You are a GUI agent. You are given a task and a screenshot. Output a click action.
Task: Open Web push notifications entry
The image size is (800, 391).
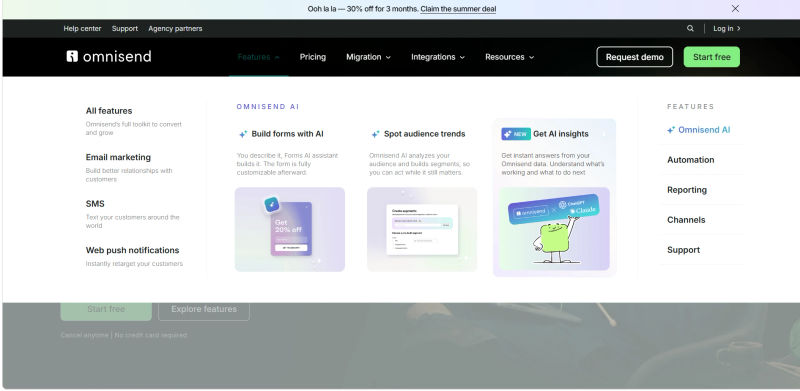[x=132, y=250]
